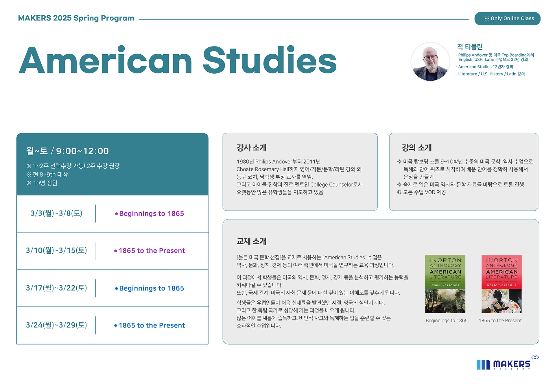Click the 1980년 Philips Andover부터 2011년 line

pyautogui.click(x=279, y=161)
